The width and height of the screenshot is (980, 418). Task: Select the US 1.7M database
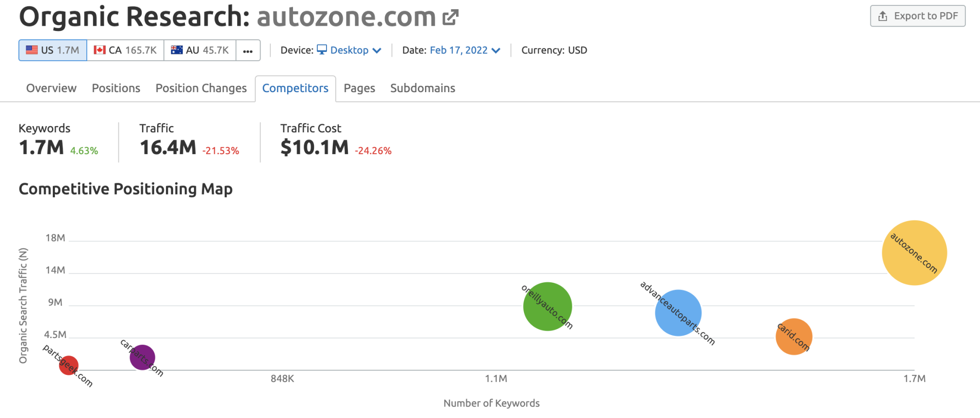tap(53, 50)
